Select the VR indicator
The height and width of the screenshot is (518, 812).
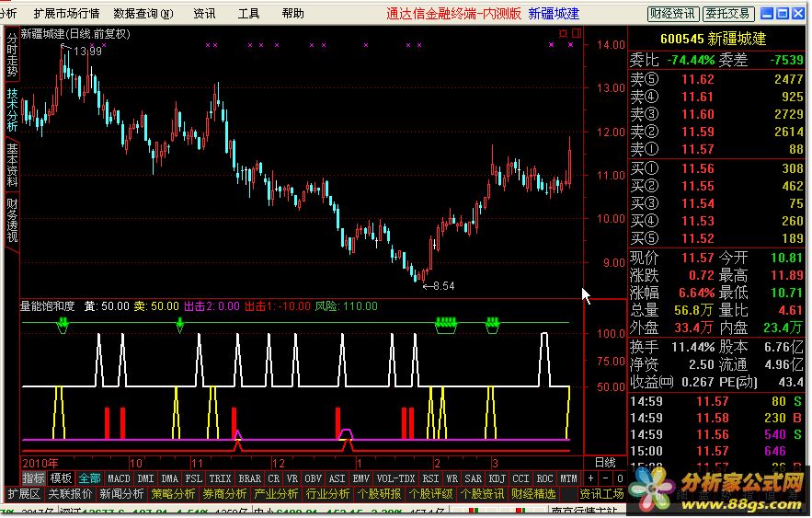point(292,478)
